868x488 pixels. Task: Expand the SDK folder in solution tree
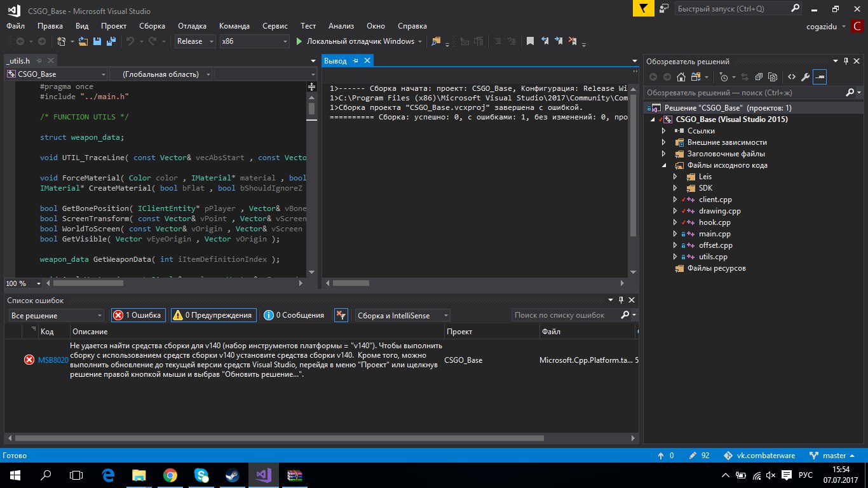pyautogui.click(x=675, y=188)
